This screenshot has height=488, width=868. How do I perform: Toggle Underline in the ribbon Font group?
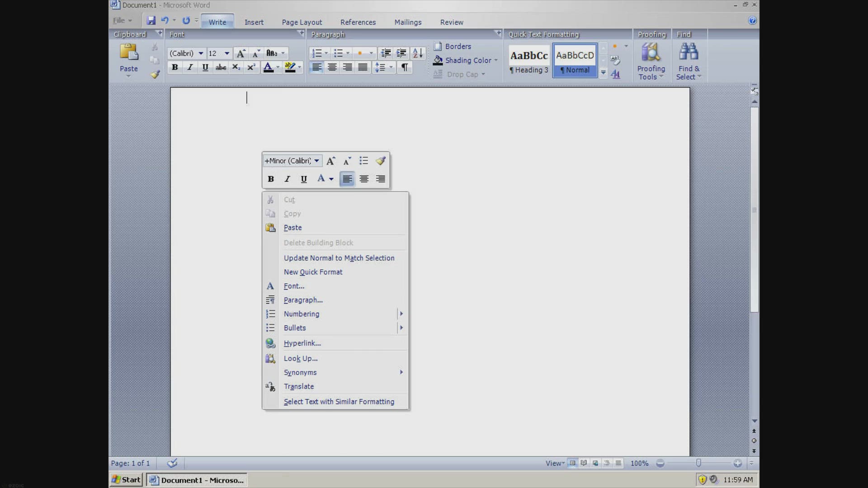point(205,67)
